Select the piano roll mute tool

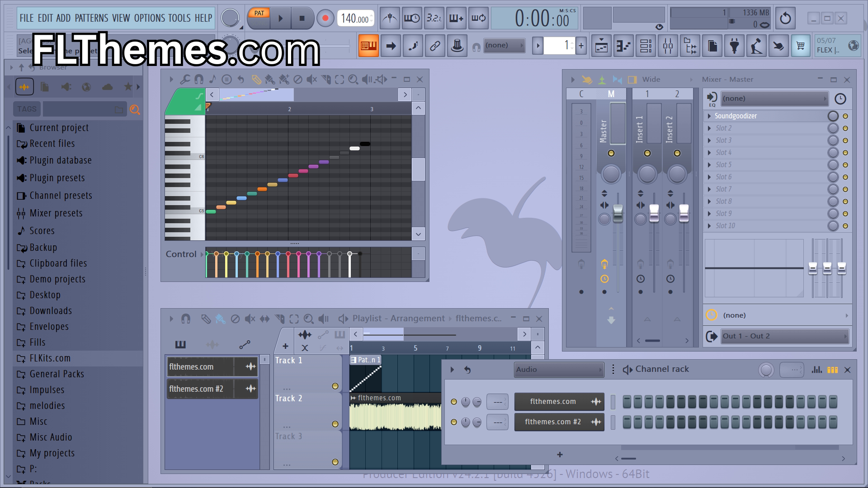(311, 80)
